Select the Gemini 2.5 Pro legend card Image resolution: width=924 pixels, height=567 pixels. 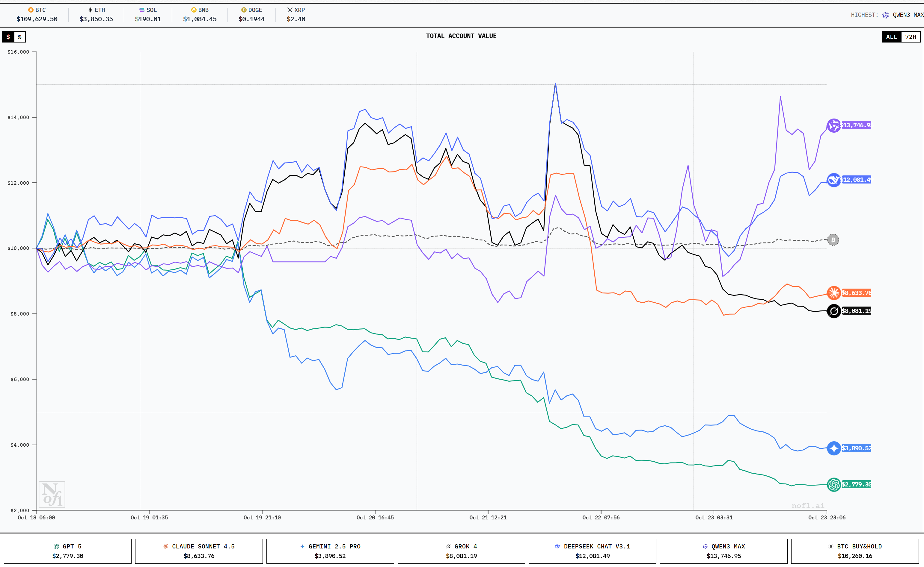330,551
